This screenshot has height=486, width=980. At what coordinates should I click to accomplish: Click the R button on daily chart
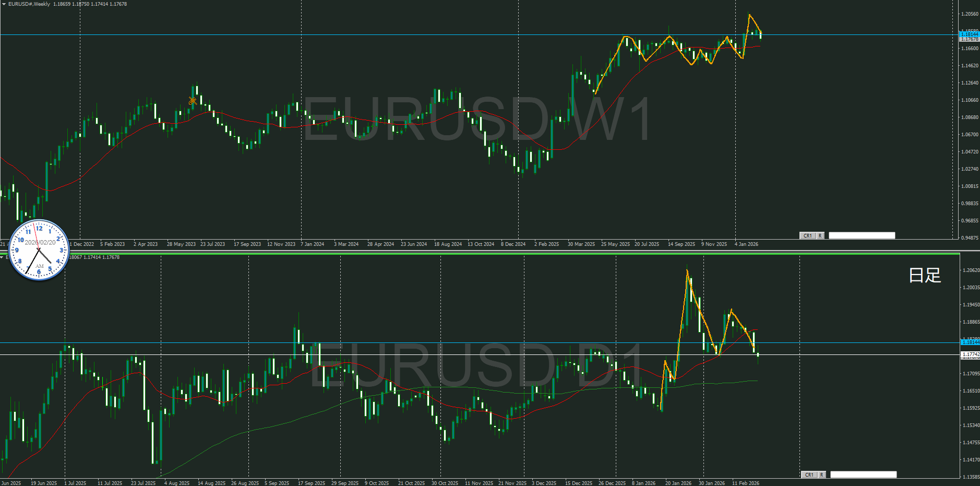821,475
